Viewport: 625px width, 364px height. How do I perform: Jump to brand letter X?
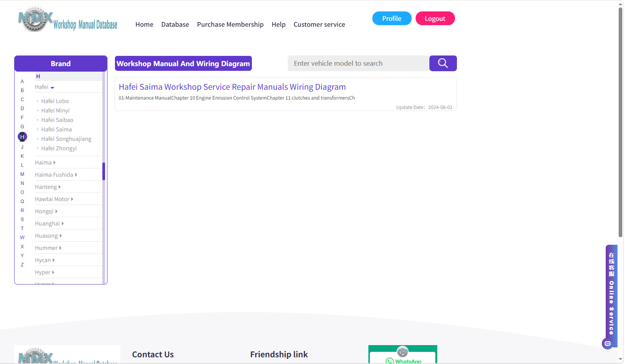[x=22, y=247]
